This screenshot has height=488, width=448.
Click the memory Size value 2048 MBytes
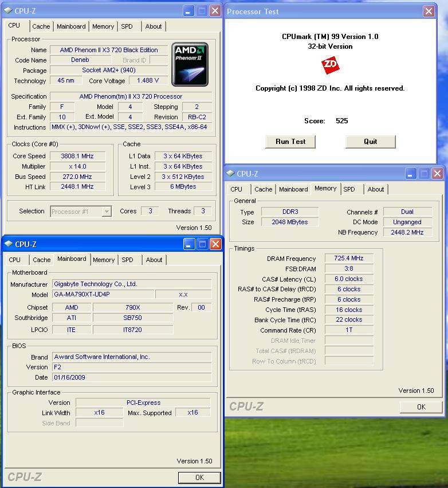(x=290, y=222)
